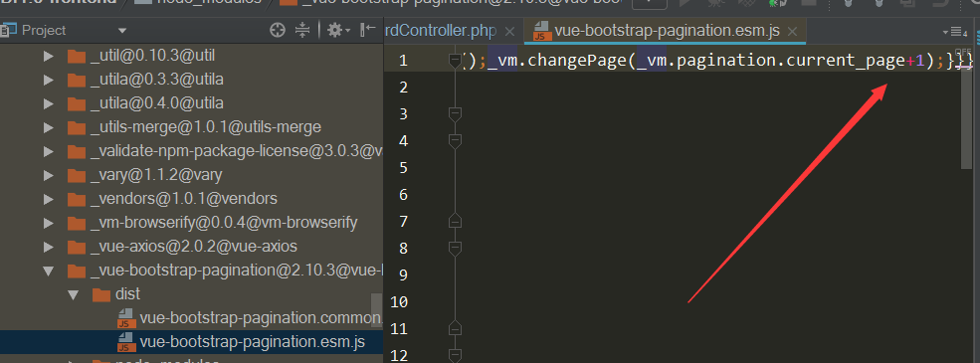Click the Collapse All icon in Project panel
Viewport: 980px width, 363px height.
(302, 30)
